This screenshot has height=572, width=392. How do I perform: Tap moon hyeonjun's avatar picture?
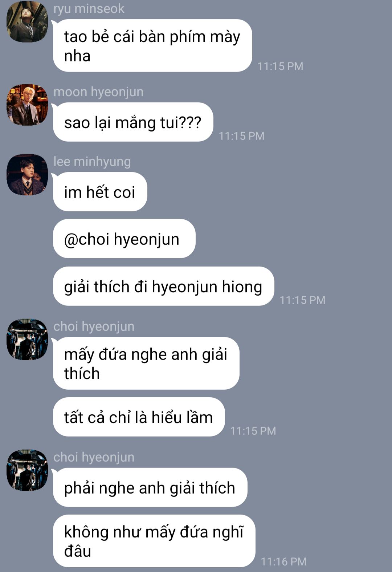coord(27,105)
